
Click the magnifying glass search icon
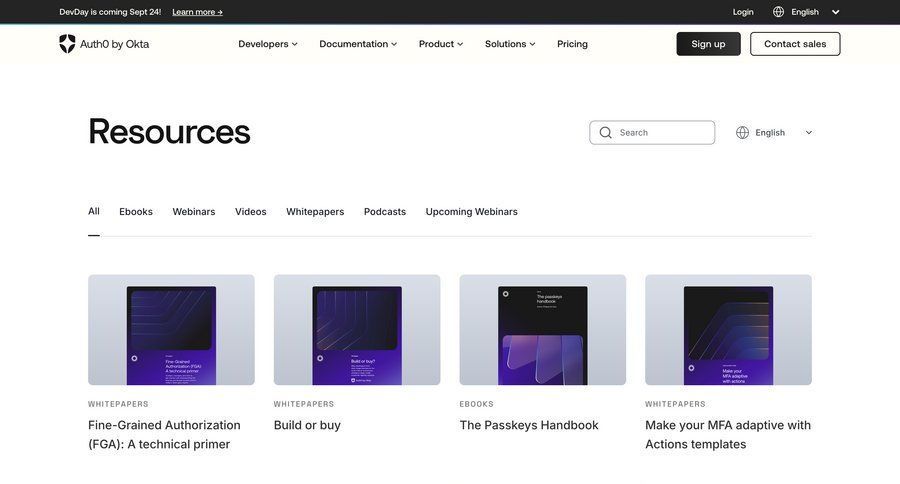[605, 132]
